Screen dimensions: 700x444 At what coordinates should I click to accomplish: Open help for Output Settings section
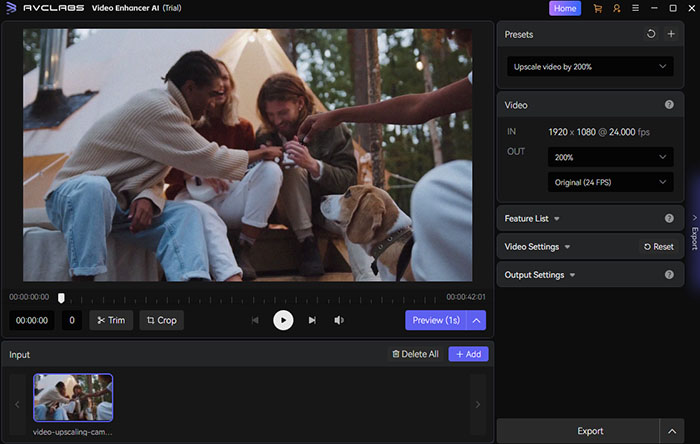pyautogui.click(x=669, y=275)
